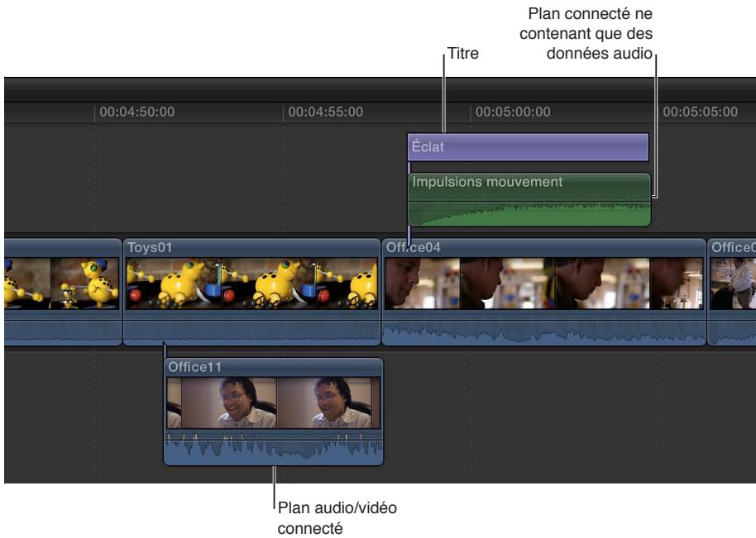This screenshot has height=538, width=756.
Task: Click ruler at timecode 00:05:00:00
Action: (x=513, y=112)
